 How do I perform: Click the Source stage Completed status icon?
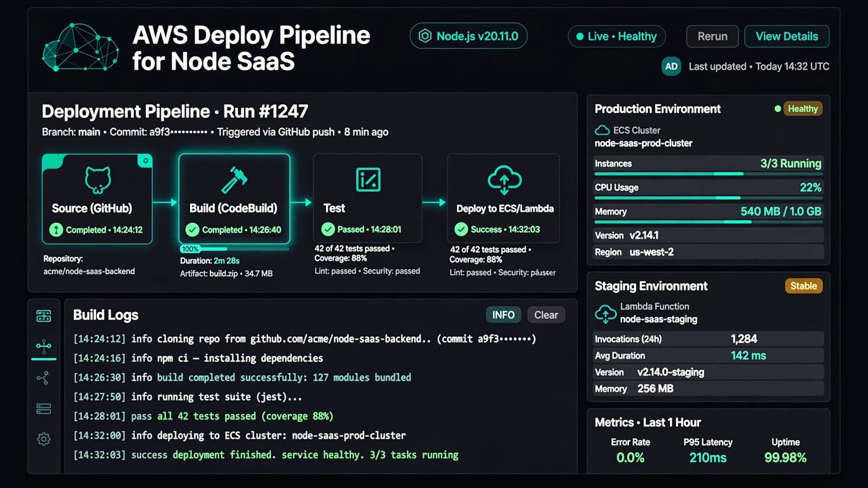click(x=56, y=230)
